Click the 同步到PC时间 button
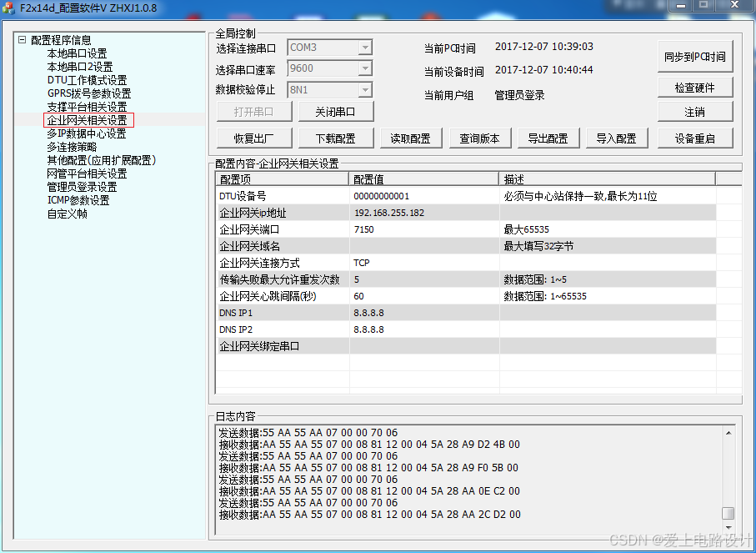This screenshot has width=756, height=553. pos(696,56)
